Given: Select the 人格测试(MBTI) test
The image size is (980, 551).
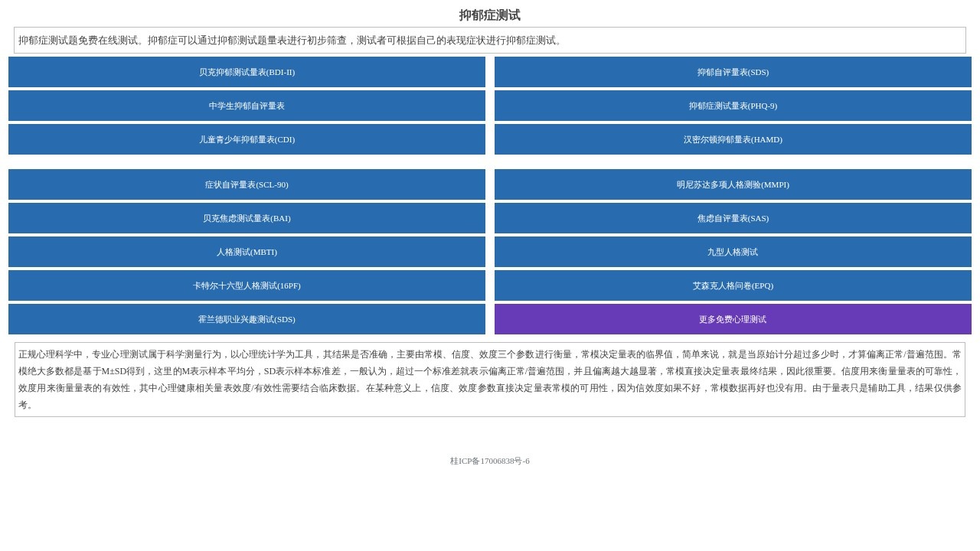Looking at the screenshot, I should (247, 252).
